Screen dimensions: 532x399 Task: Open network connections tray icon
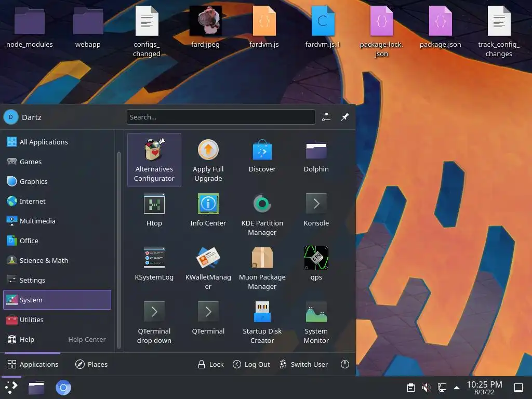[x=442, y=388]
